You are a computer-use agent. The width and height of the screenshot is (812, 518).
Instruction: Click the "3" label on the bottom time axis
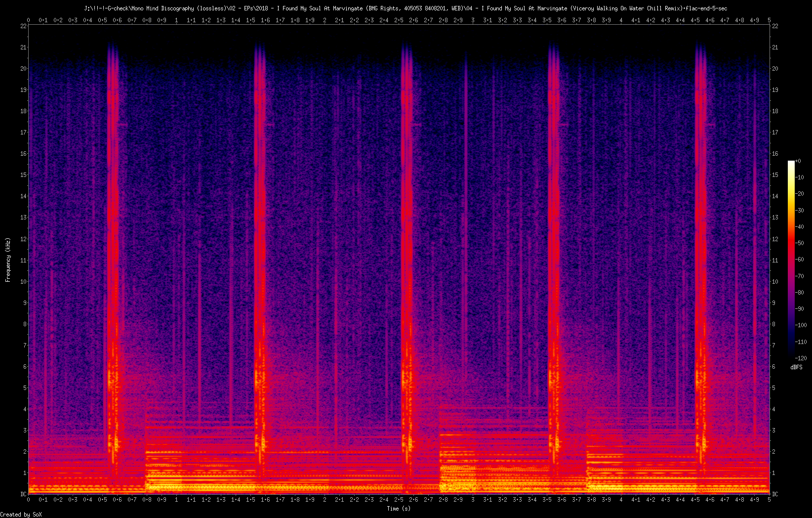(x=473, y=500)
